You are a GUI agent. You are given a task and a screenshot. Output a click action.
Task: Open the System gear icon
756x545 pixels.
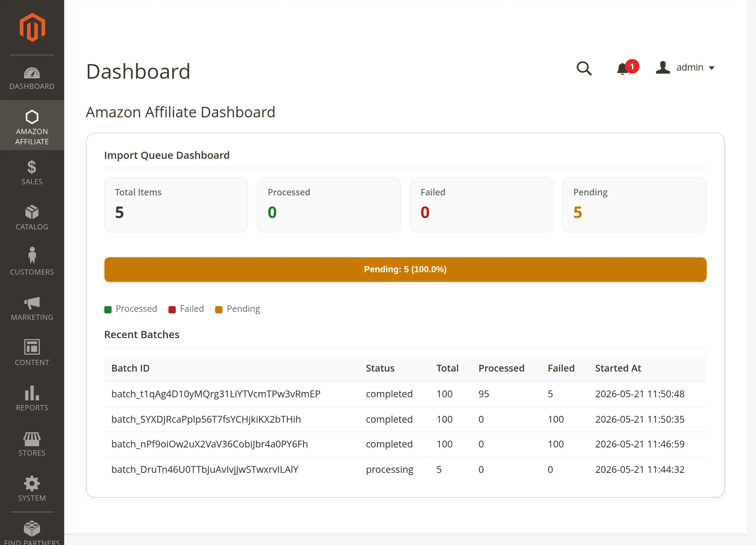[32, 484]
